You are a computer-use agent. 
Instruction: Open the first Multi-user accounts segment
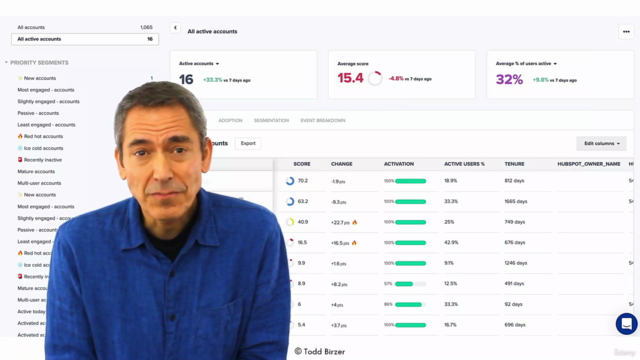39,183
